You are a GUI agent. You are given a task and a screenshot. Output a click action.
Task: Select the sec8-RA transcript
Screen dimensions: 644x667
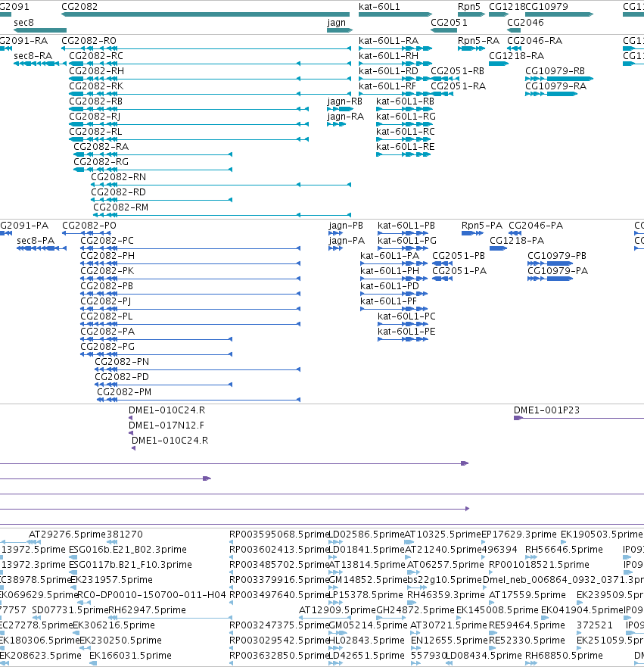40,64
